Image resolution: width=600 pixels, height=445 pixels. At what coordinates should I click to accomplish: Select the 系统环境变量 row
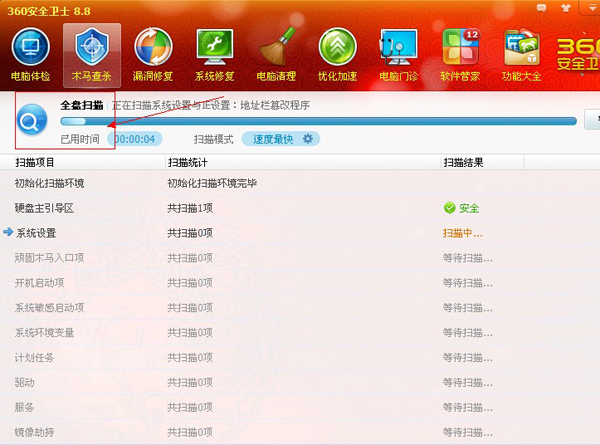pyautogui.click(x=300, y=333)
